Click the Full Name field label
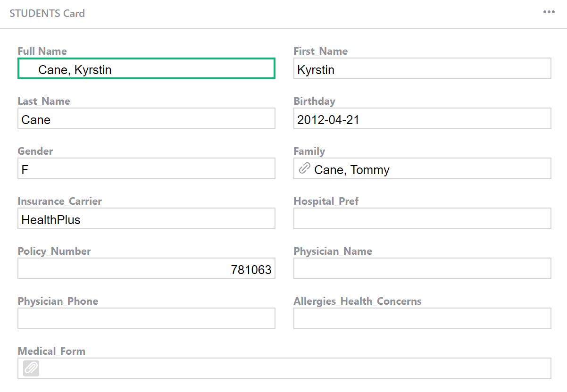Image resolution: width=567 pixels, height=392 pixels. (x=42, y=51)
